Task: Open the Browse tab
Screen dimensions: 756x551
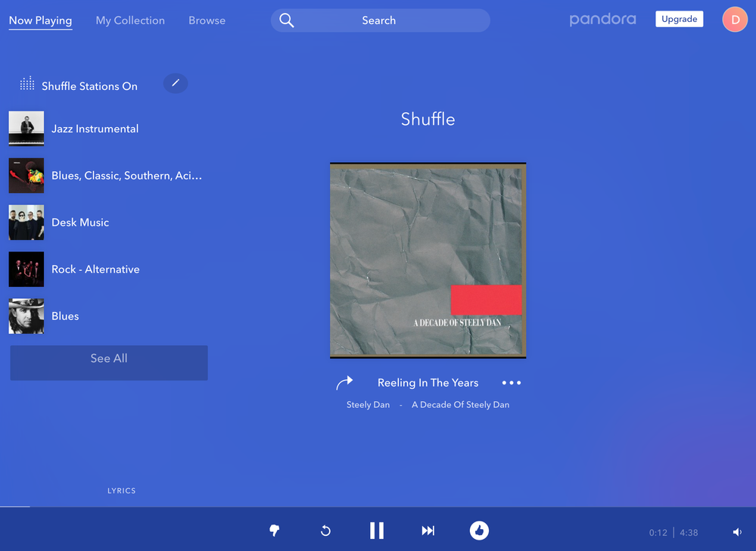Action: pos(207,20)
